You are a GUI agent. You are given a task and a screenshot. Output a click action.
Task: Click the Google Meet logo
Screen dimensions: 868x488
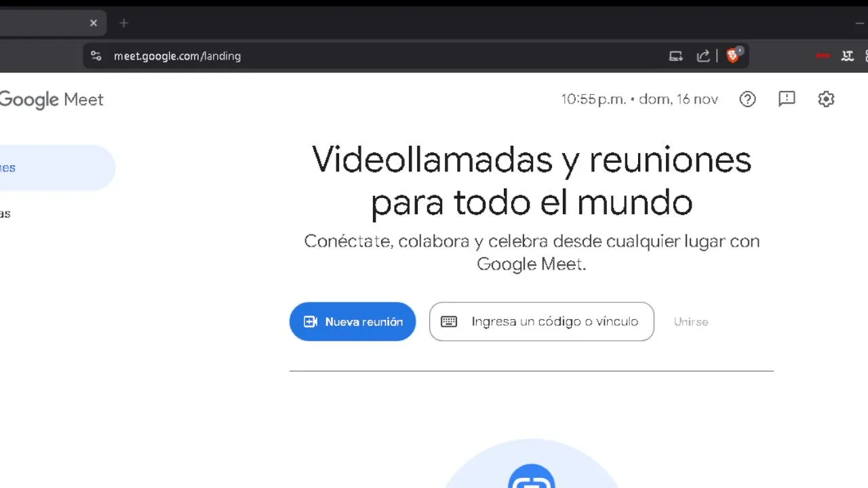(52, 100)
